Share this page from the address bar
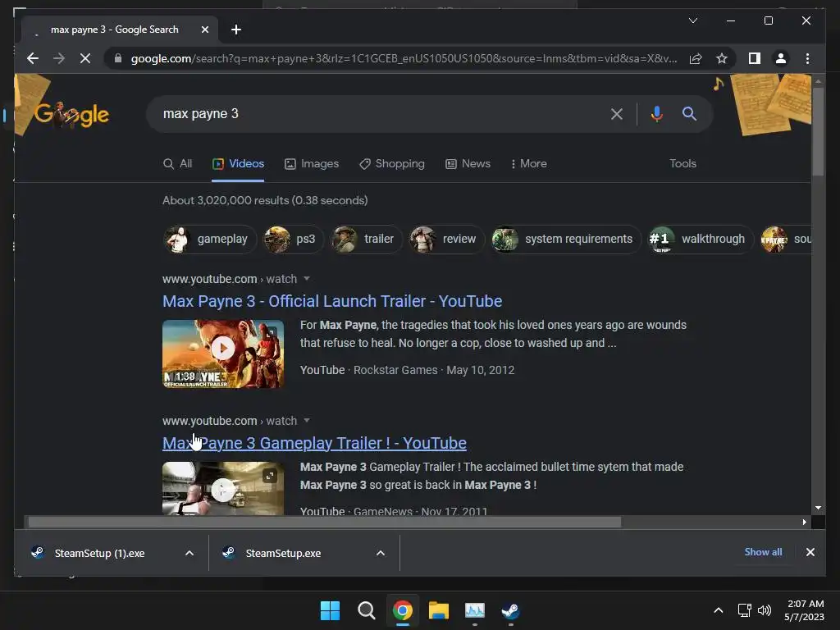The image size is (840, 630). [x=696, y=58]
